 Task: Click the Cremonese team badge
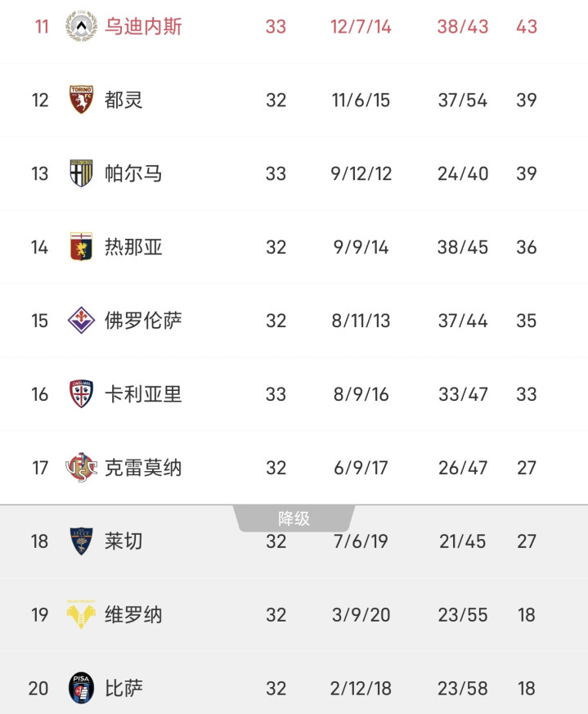(x=81, y=468)
